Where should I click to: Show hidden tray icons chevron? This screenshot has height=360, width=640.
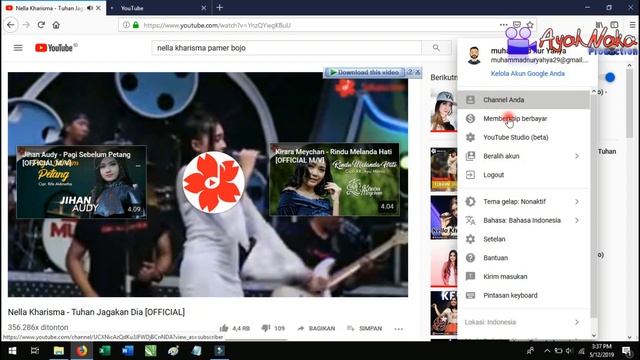click(x=547, y=351)
